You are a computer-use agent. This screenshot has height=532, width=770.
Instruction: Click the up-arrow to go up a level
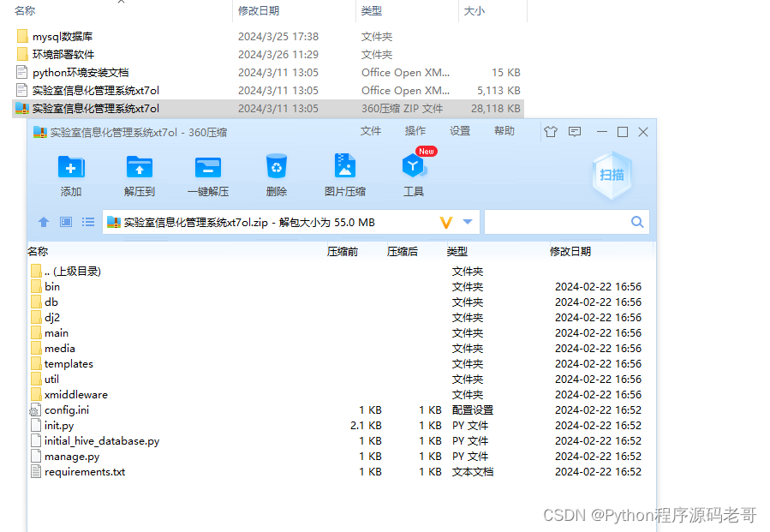point(44,222)
